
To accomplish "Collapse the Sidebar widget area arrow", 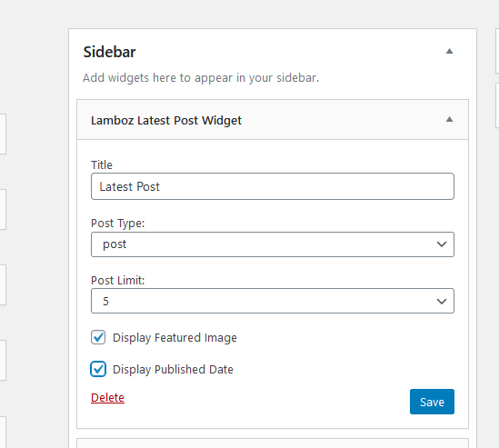I will 449,51.
